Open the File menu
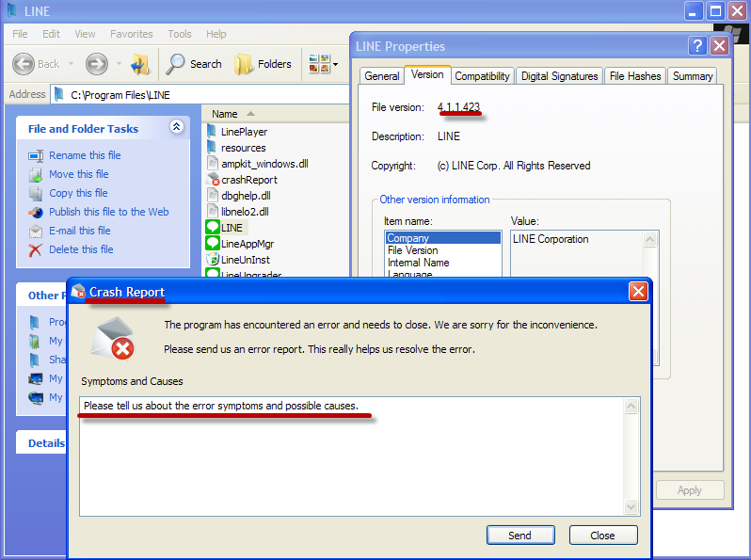751x560 pixels. click(x=20, y=34)
